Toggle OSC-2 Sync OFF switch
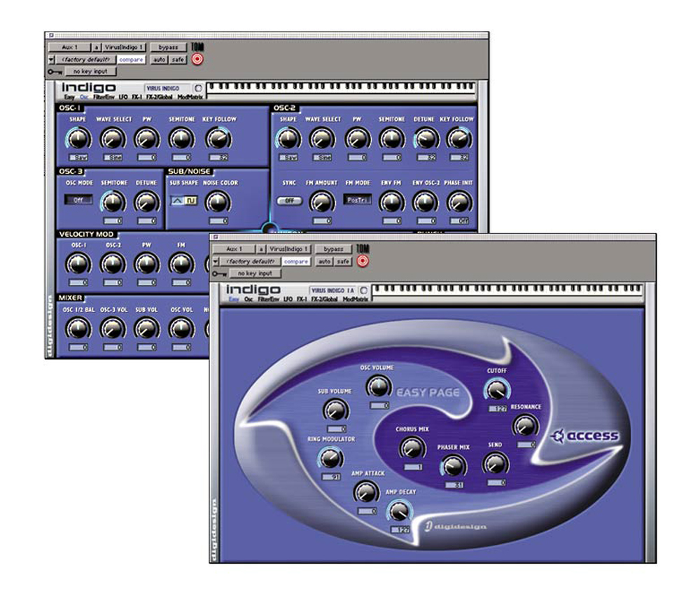 pos(289,201)
